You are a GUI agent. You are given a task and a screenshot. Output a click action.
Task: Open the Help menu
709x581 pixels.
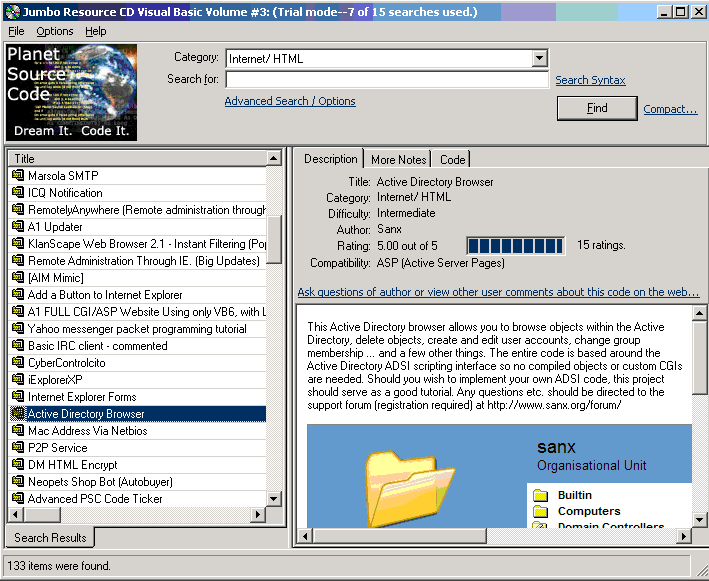click(95, 31)
